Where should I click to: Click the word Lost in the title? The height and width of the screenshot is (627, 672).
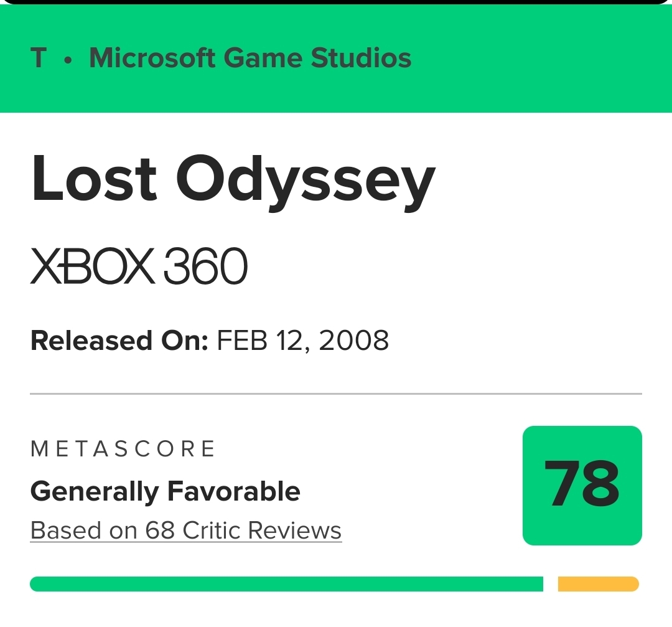point(94,177)
